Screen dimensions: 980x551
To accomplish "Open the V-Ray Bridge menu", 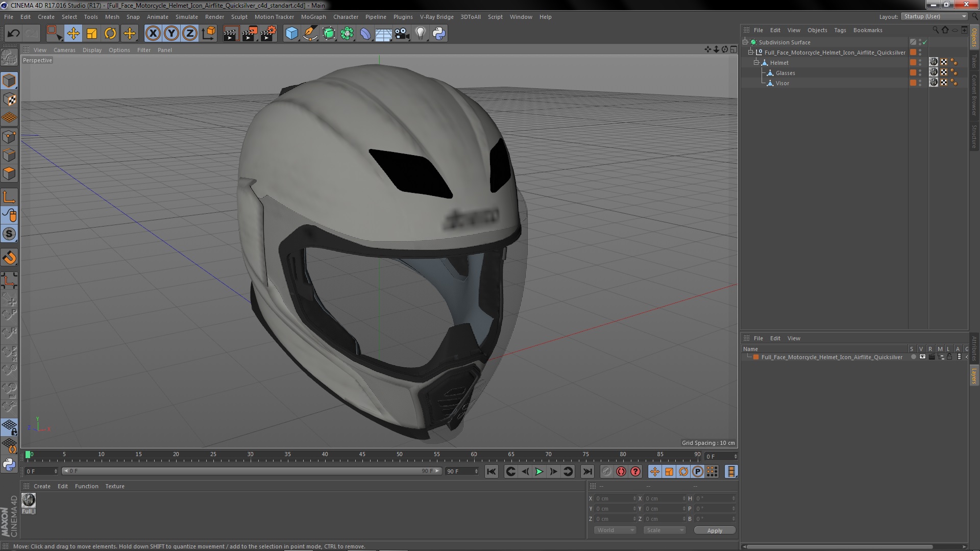I will pos(436,17).
